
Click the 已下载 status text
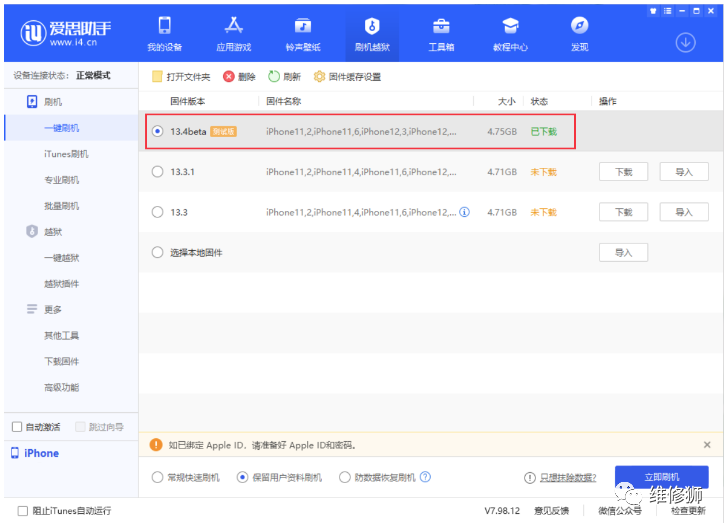tap(544, 132)
